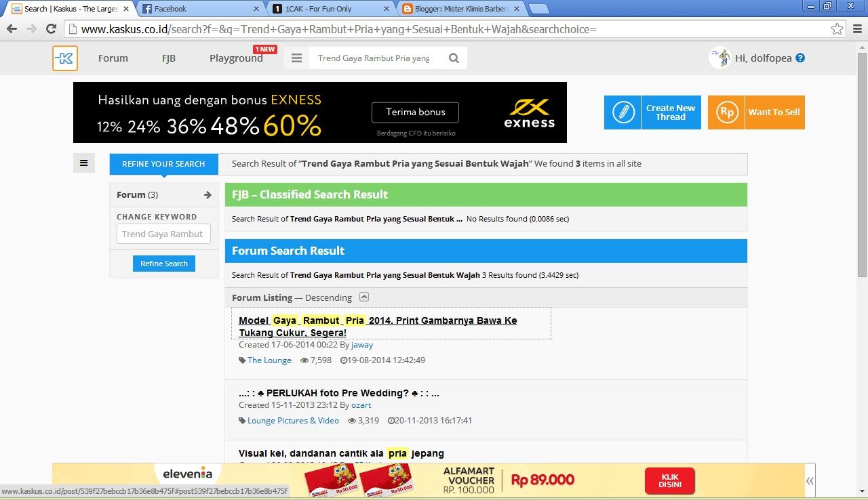The height and width of the screenshot is (500, 868).
Task: Collapse the Forum Listing descending toggle
Action: click(364, 297)
